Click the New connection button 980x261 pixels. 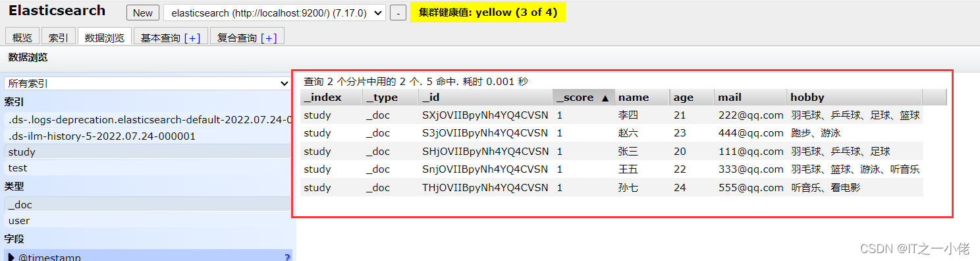point(142,13)
